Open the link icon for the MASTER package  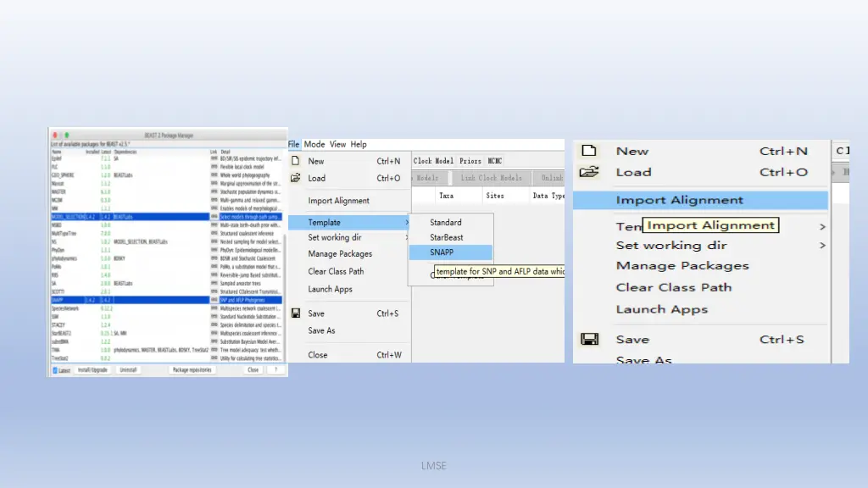coord(214,191)
